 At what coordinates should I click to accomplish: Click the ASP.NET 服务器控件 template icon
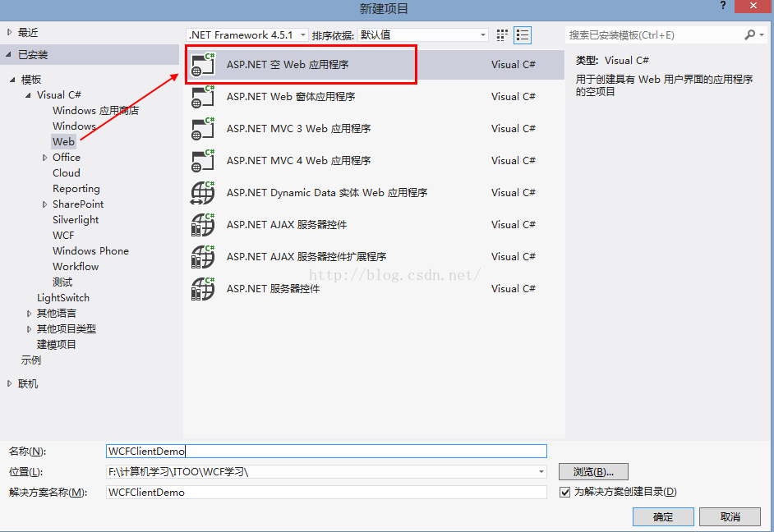[203, 289]
